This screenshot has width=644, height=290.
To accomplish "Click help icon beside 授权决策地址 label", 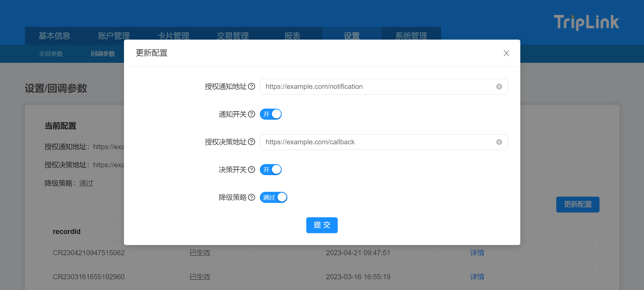I will pos(251,142).
